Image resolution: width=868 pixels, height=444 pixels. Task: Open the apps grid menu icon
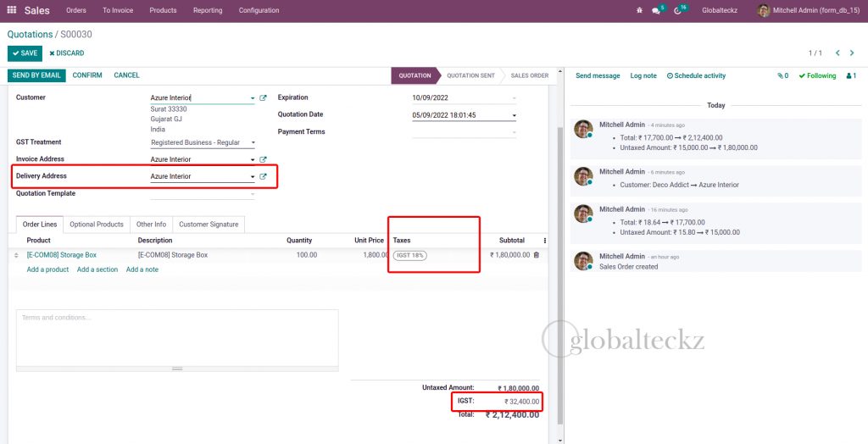11,10
